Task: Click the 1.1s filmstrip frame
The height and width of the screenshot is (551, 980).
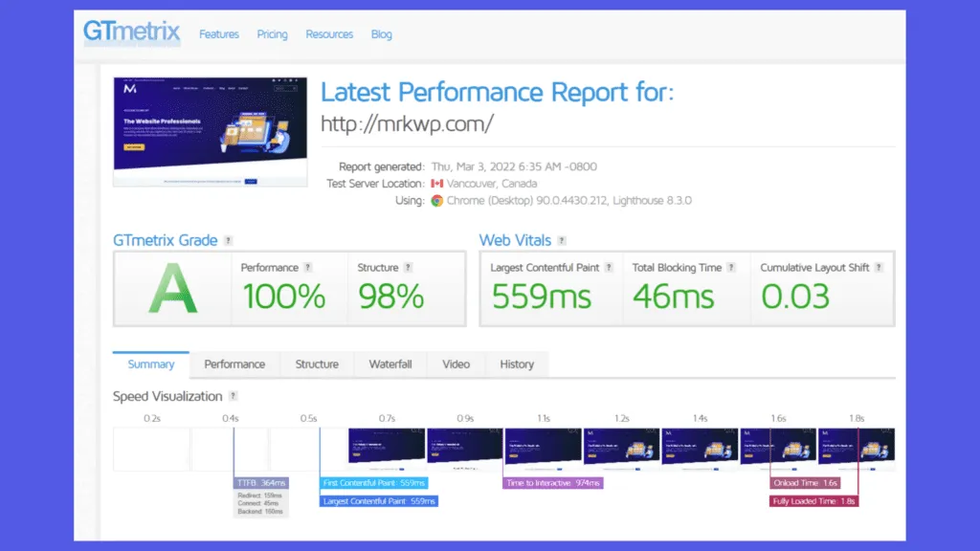Action: [x=544, y=450]
